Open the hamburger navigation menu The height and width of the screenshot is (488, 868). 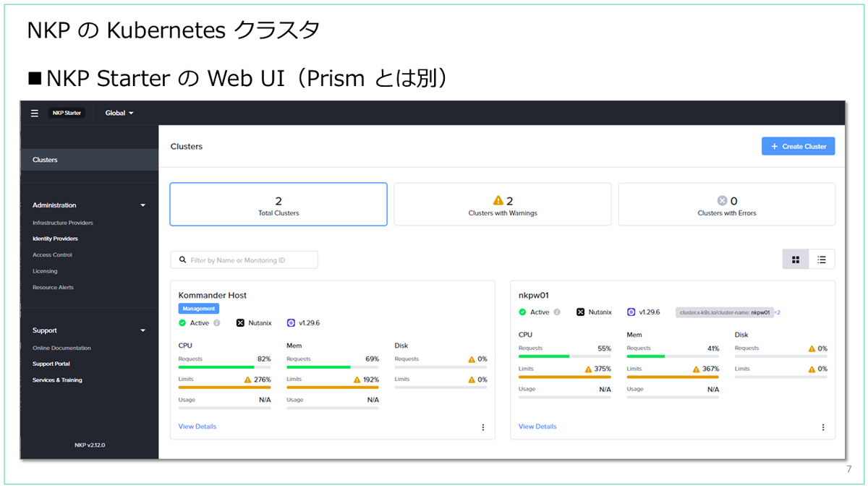[34, 113]
